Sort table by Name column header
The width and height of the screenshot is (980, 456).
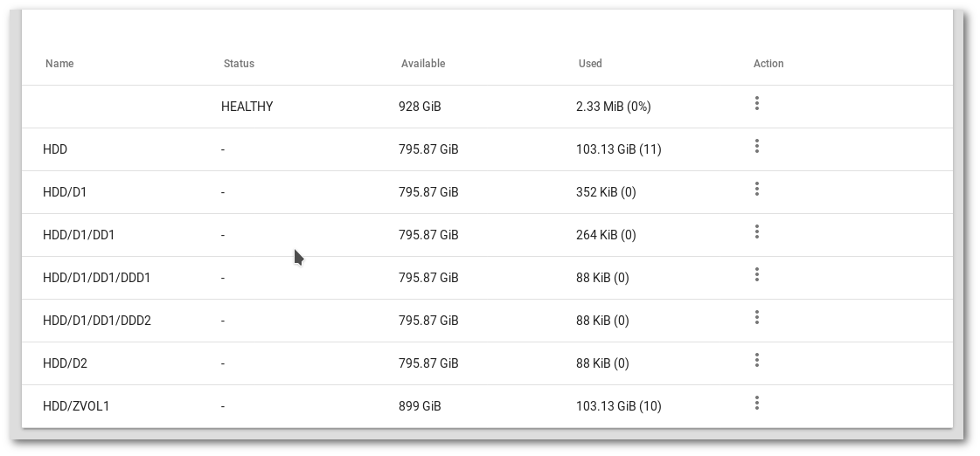click(x=59, y=64)
